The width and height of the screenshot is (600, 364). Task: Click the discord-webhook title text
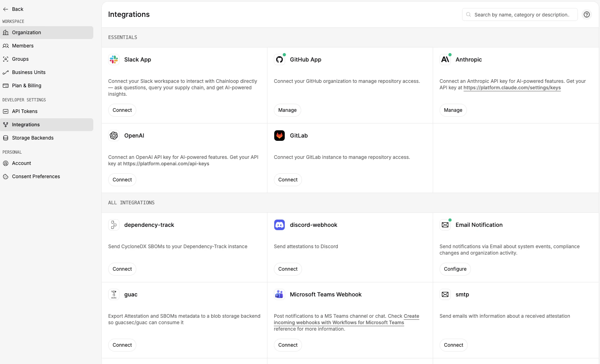tap(314, 225)
